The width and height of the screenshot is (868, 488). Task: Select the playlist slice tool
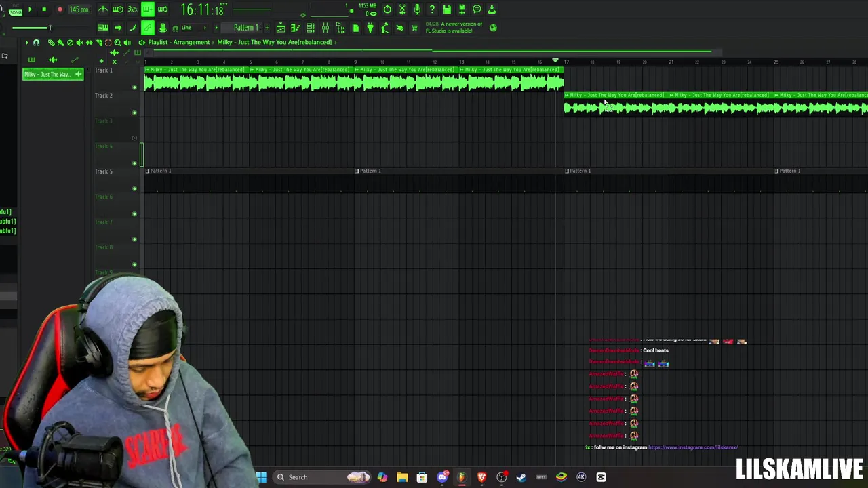(x=98, y=42)
